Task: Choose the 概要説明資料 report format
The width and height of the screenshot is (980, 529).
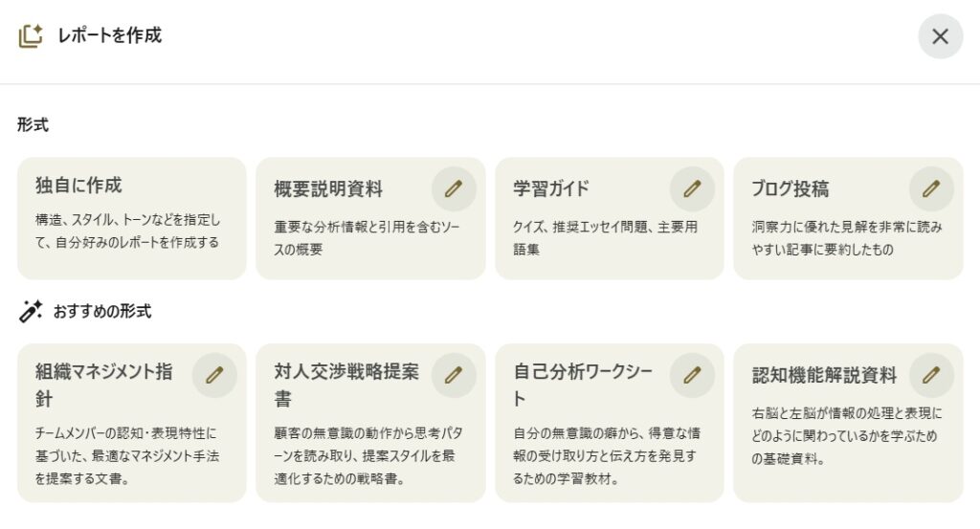Action: click(328, 188)
